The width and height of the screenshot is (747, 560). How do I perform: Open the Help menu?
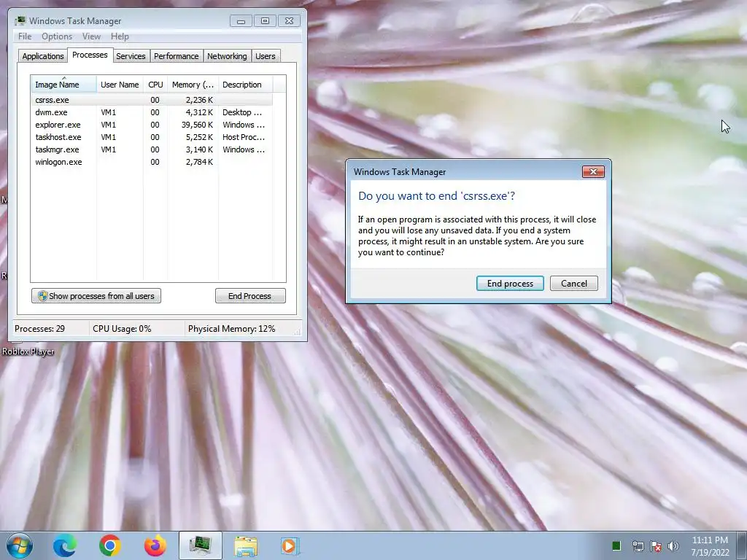[x=120, y=36]
